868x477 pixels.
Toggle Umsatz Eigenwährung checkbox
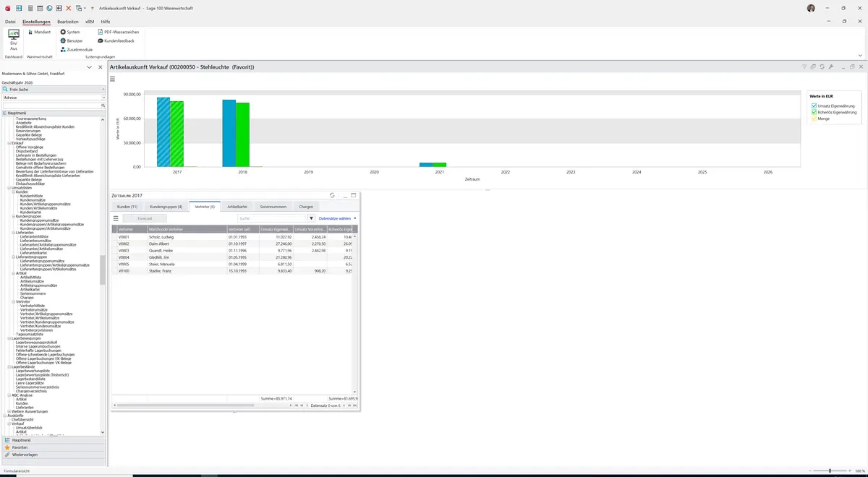(814, 106)
